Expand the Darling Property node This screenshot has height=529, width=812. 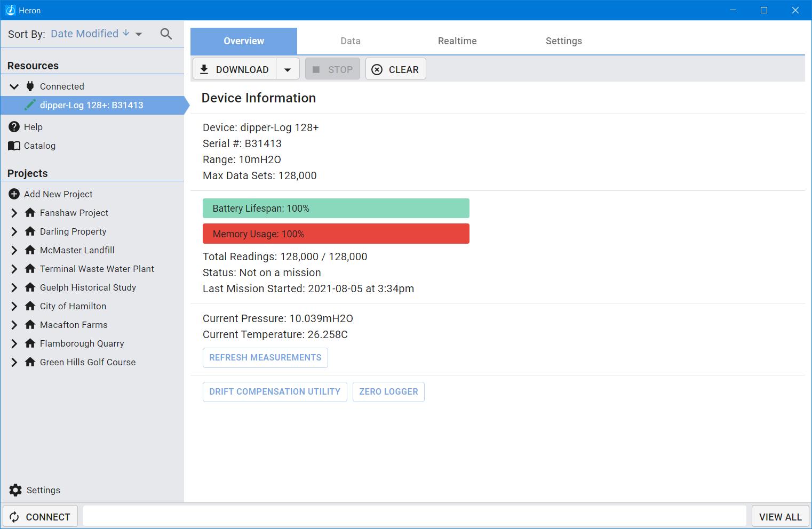14,231
